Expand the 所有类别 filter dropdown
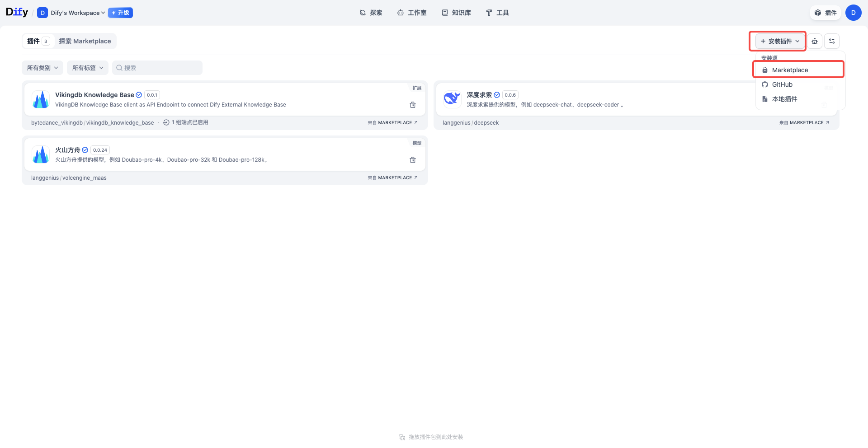 (42, 68)
